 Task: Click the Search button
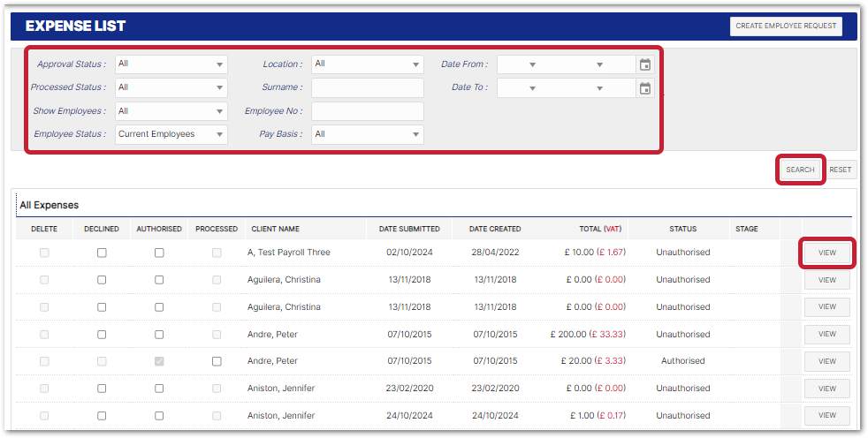coord(800,170)
